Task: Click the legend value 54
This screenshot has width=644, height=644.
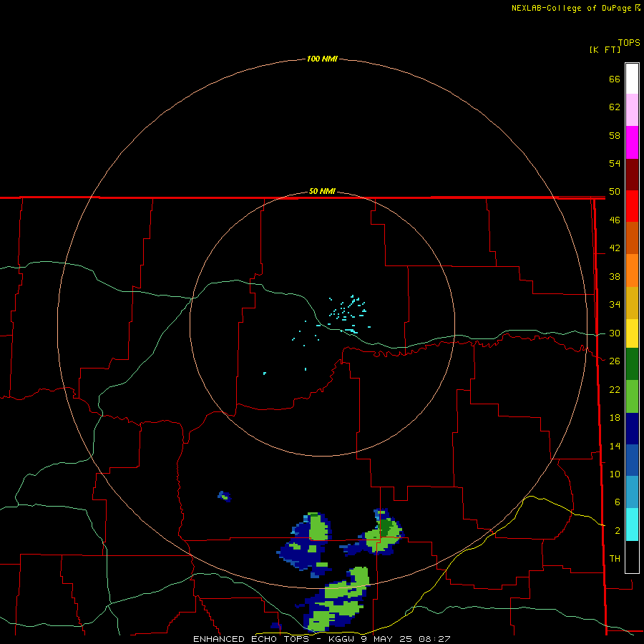Action: pyautogui.click(x=615, y=163)
